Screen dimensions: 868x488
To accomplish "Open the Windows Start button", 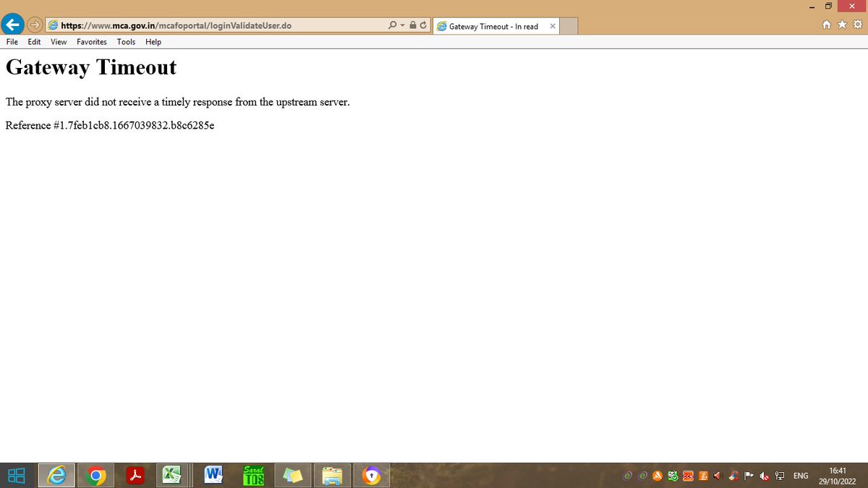I will [x=17, y=475].
